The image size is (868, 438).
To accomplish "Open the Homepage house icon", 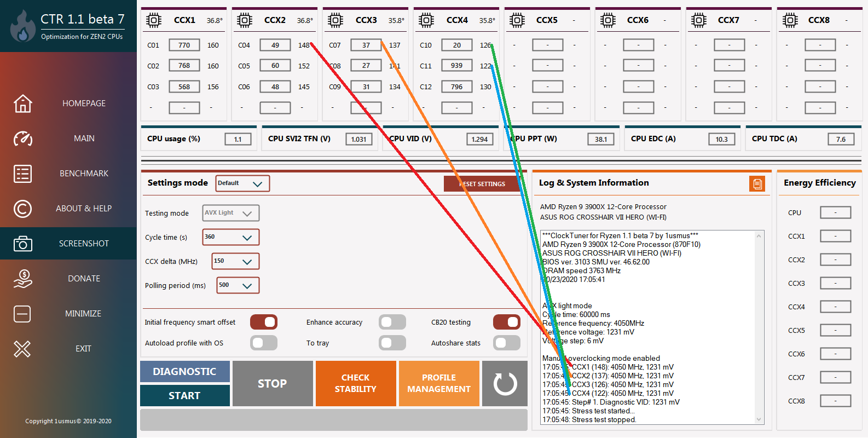I will (22, 103).
